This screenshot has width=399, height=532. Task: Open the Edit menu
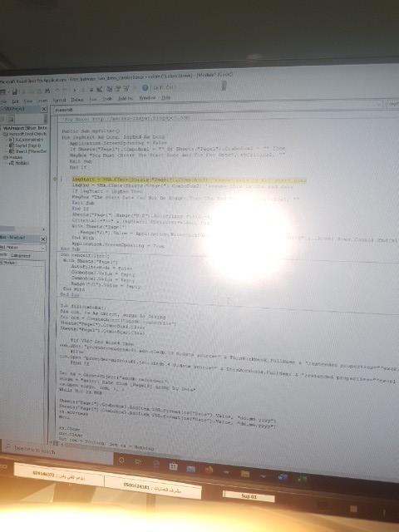[15, 101]
